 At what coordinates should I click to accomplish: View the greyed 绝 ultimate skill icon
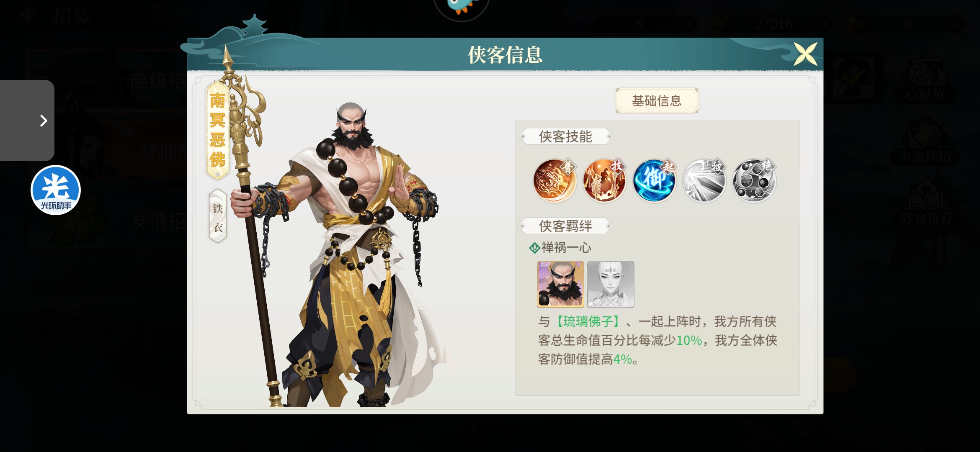(x=754, y=181)
